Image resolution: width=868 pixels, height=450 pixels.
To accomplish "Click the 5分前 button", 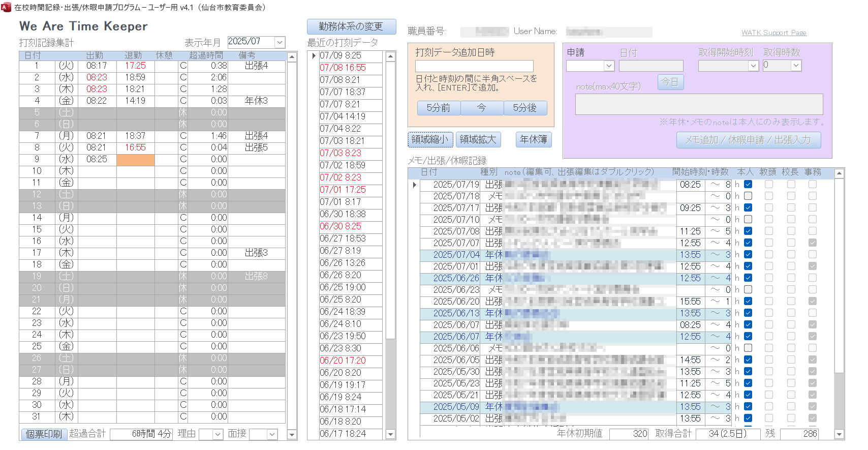I will click(x=439, y=108).
